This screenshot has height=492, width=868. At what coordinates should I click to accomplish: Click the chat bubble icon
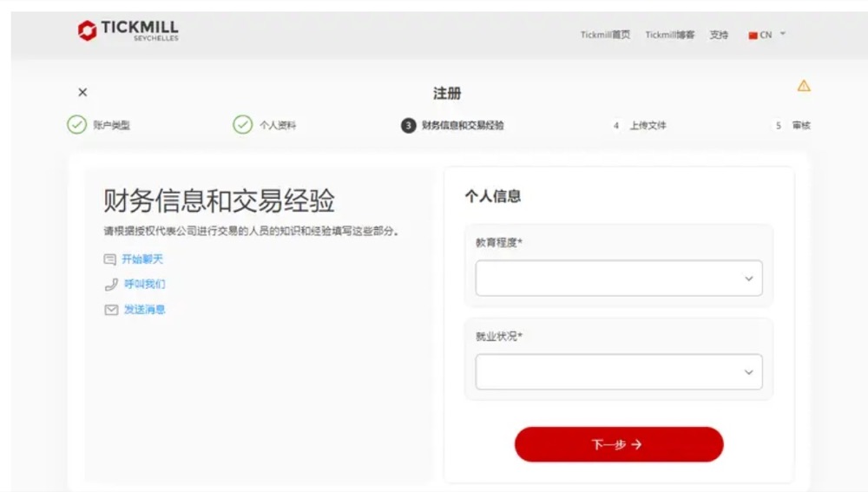tap(110, 259)
